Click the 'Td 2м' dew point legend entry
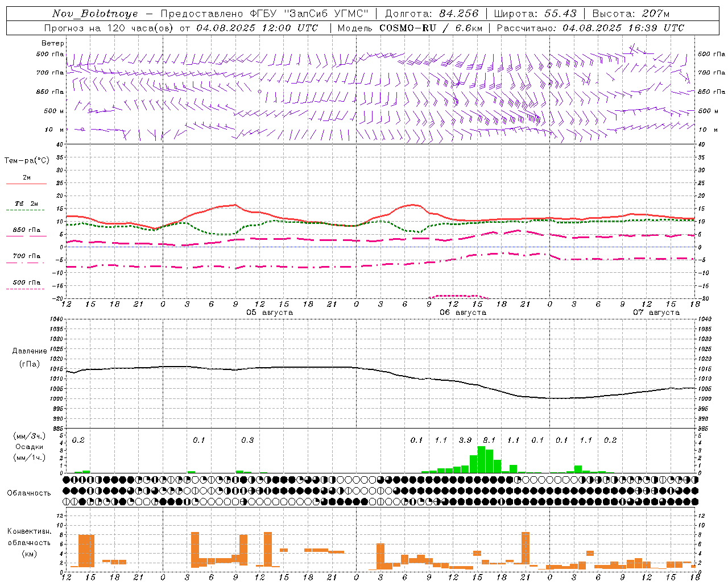The width and height of the screenshot is (728, 582). 27,203
